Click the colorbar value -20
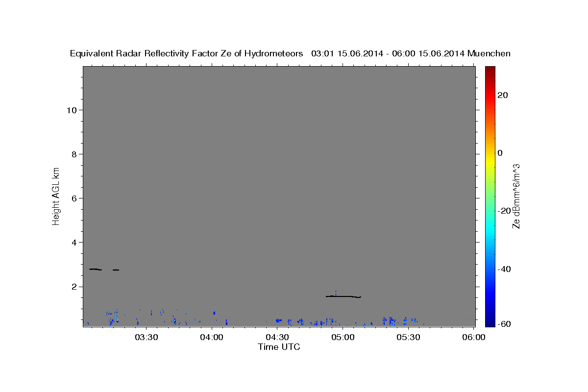This screenshot has height=392, width=588. (x=504, y=211)
